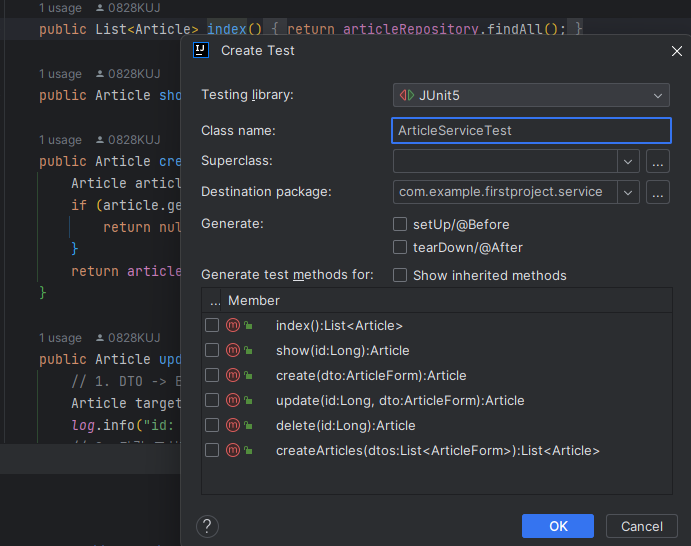This screenshot has height=546, width=691.
Task: Click the method icon next to show(id:Long)
Action: [x=233, y=350]
